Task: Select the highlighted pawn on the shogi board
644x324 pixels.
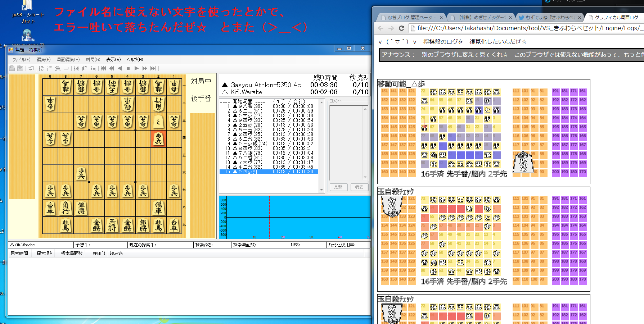Action: [158, 139]
